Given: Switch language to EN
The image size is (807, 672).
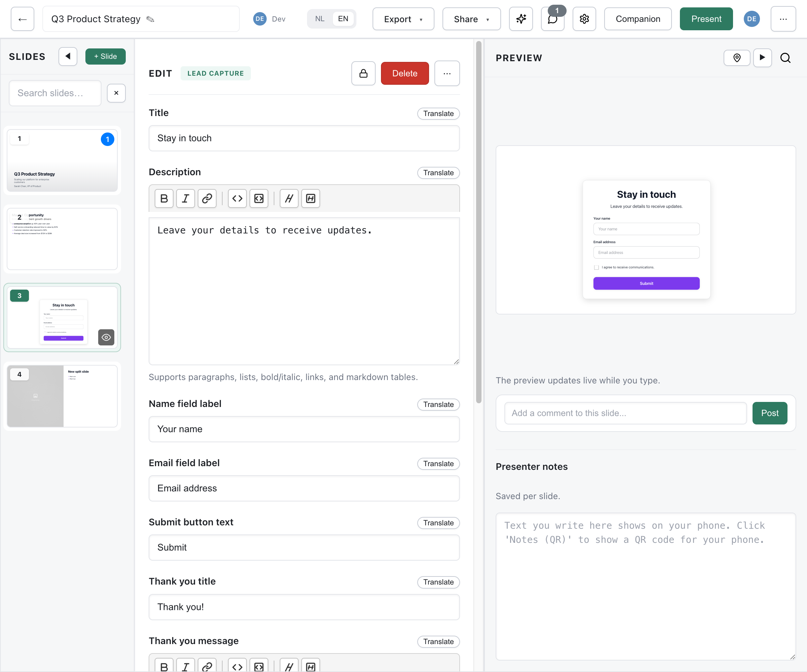Looking at the screenshot, I should tap(343, 19).
